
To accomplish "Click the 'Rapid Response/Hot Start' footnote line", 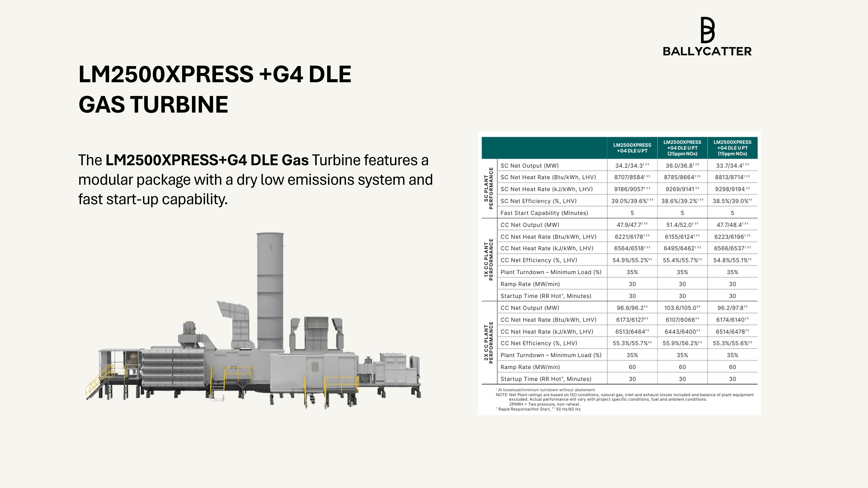I will [538, 409].
